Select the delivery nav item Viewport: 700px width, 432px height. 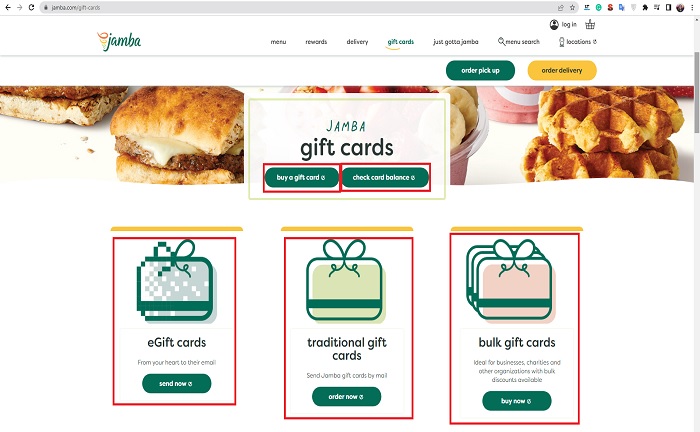tap(357, 42)
